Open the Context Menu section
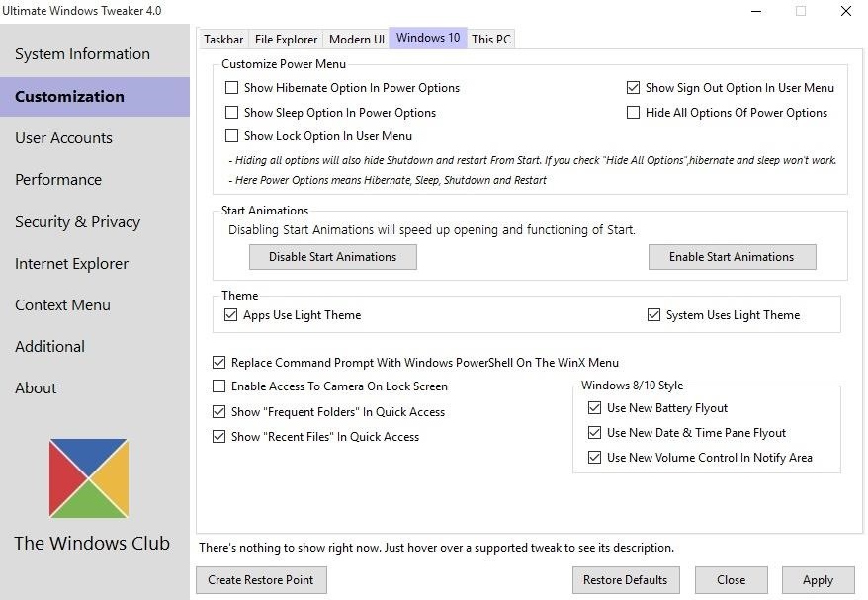Screen dimensions: 868x600 [62, 305]
